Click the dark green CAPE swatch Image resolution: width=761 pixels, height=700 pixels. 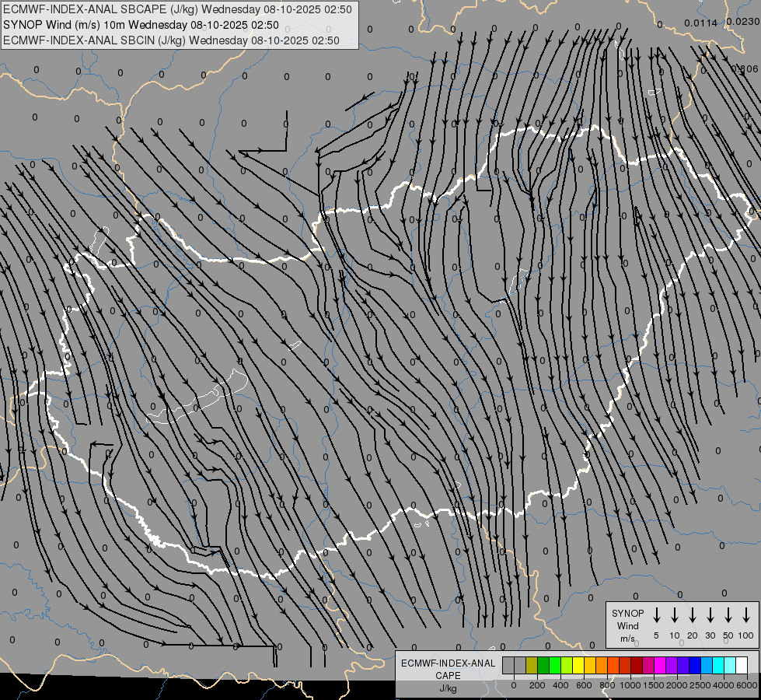(543, 665)
